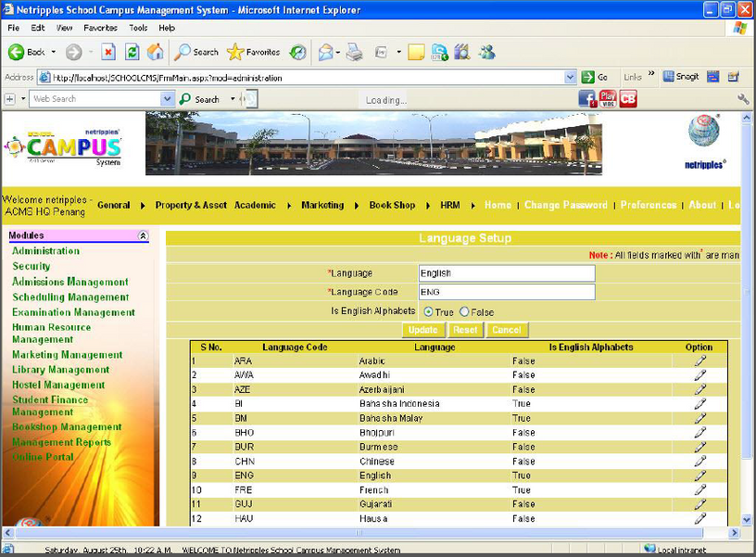Viewport: 756px width, 557px height.
Task: Edit the English row pencil icon
Action: click(700, 475)
